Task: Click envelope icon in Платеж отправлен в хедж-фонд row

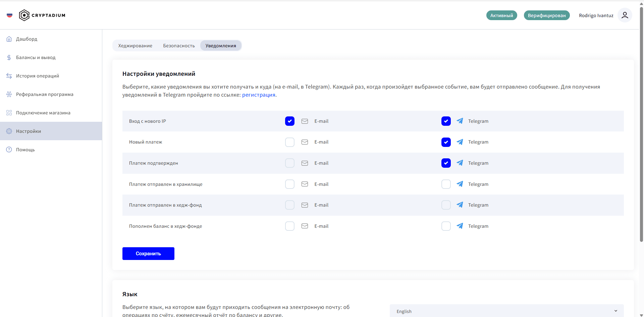Action: click(x=305, y=205)
